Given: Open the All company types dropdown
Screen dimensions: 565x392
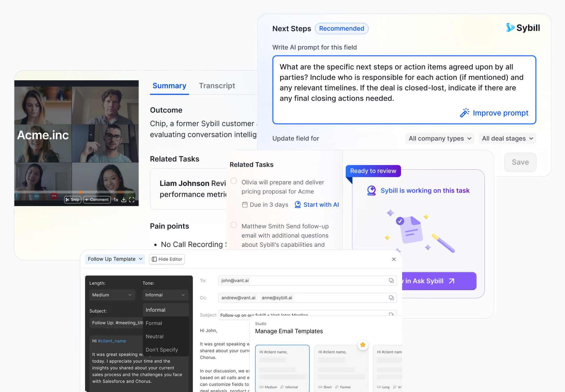Looking at the screenshot, I should pyautogui.click(x=440, y=139).
